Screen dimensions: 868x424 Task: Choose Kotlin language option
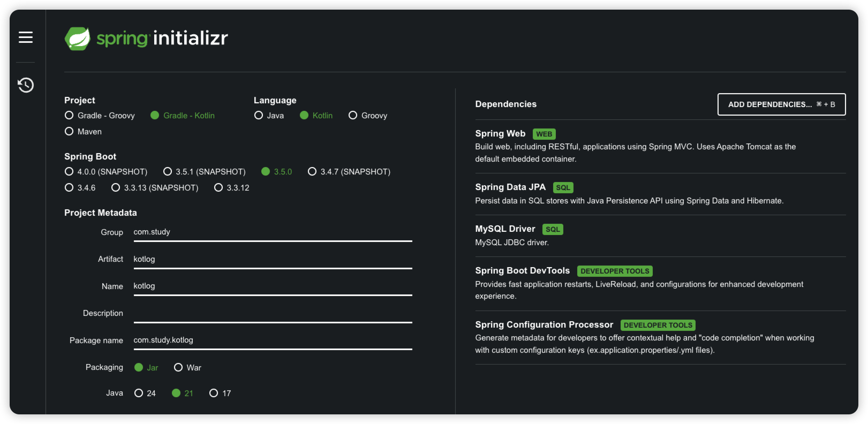pyautogui.click(x=316, y=116)
